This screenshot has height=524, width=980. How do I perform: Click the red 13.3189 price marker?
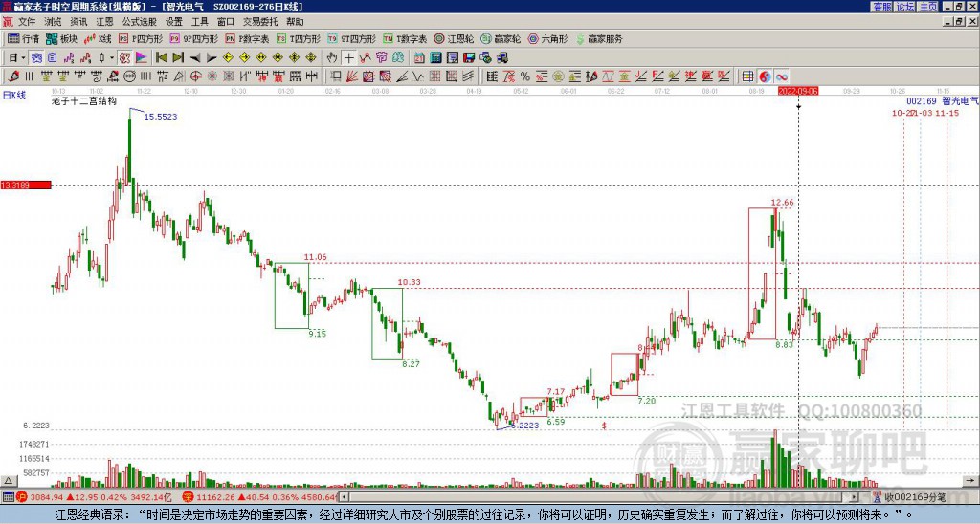point(25,185)
